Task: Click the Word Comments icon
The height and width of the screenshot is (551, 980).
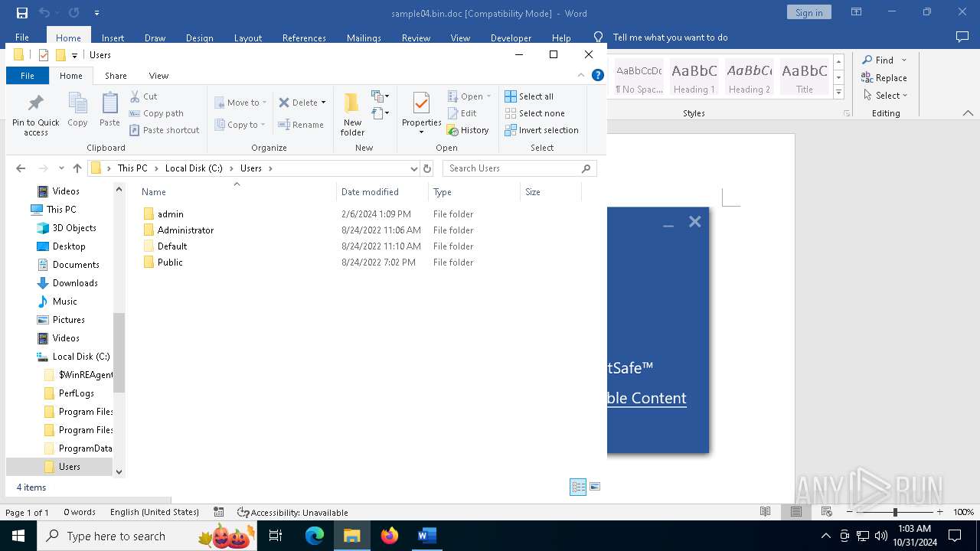Action: [962, 37]
